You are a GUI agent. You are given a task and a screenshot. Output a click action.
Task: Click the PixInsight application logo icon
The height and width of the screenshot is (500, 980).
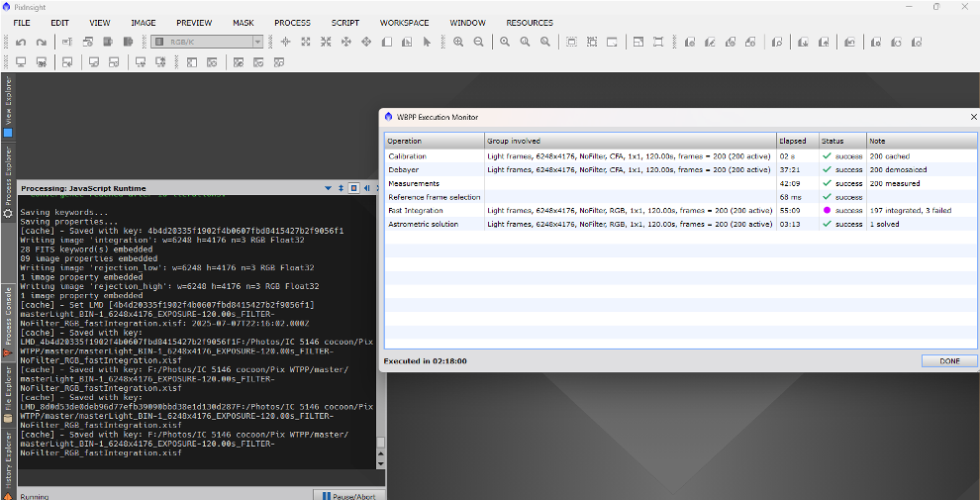[8, 6]
